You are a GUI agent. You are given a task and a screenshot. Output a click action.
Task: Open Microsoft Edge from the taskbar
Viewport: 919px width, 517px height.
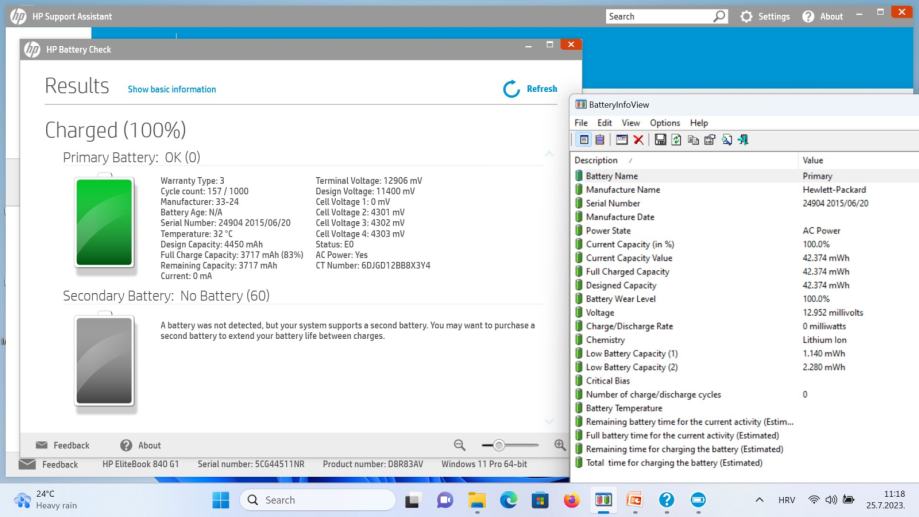pyautogui.click(x=509, y=500)
